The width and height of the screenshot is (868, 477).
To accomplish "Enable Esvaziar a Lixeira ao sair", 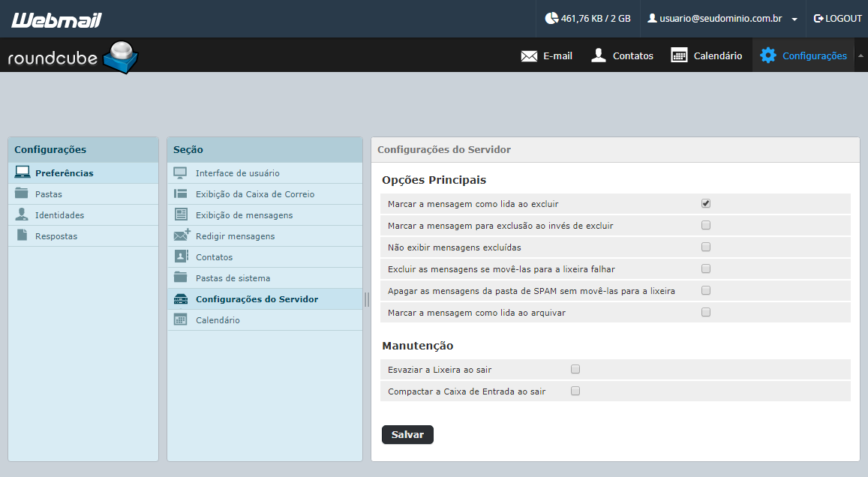I will click(x=575, y=369).
